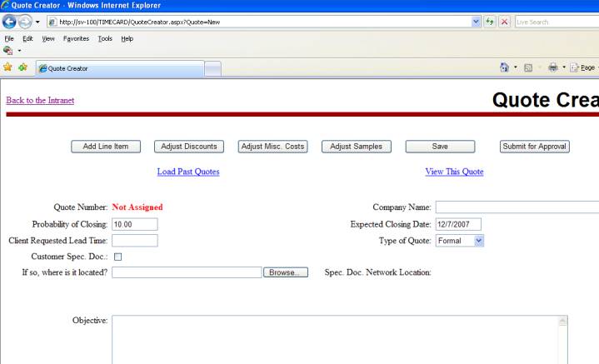Click the Add Line Item button

point(106,147)
